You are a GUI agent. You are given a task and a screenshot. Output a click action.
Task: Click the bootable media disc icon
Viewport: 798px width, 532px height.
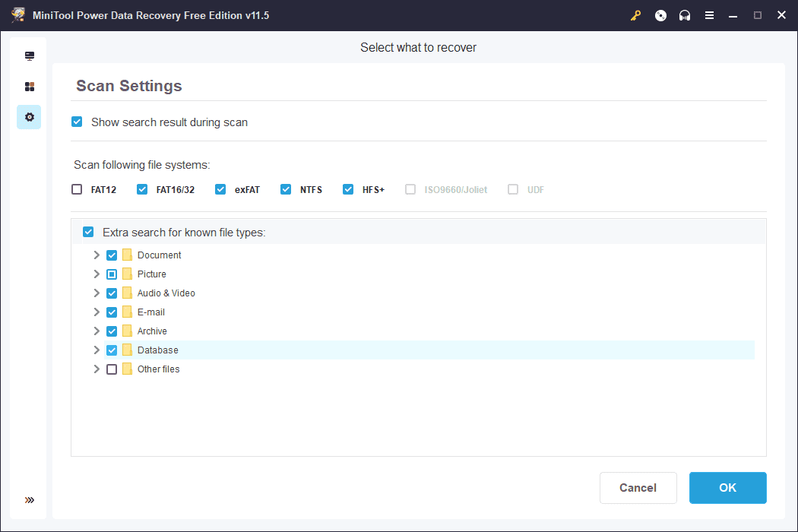660,15
